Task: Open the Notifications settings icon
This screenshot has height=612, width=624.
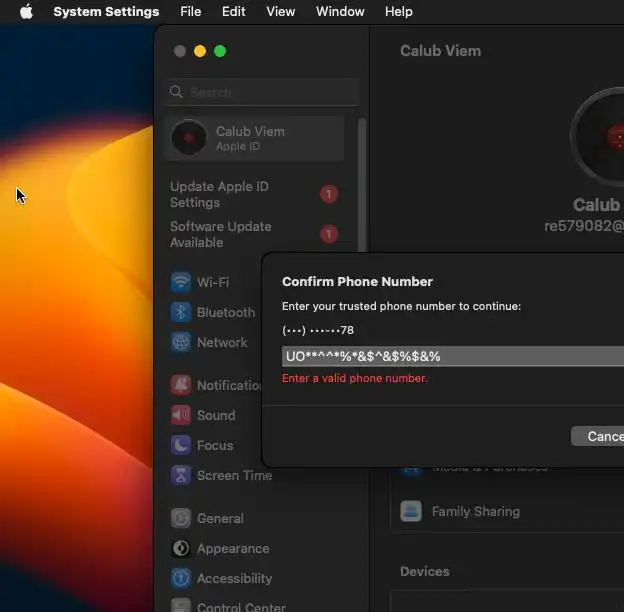Action: (x=181, y=385)
